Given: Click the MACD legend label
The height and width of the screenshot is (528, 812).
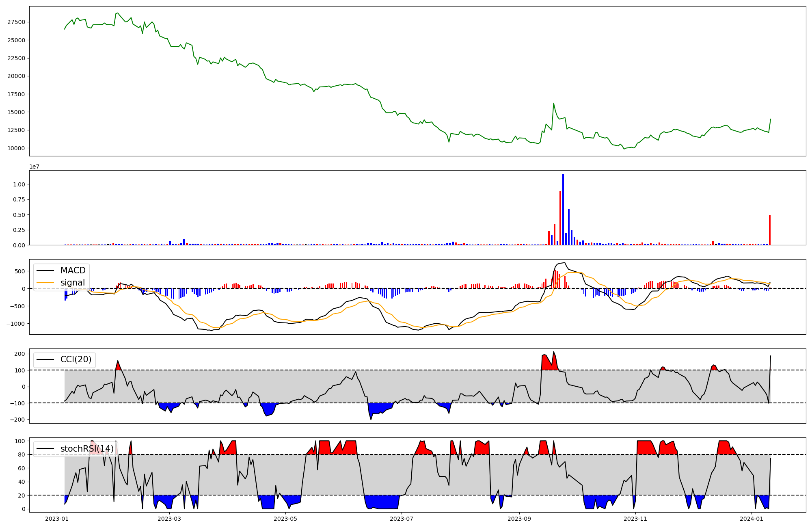Looking at the screenshot, I should coord(73,270).
